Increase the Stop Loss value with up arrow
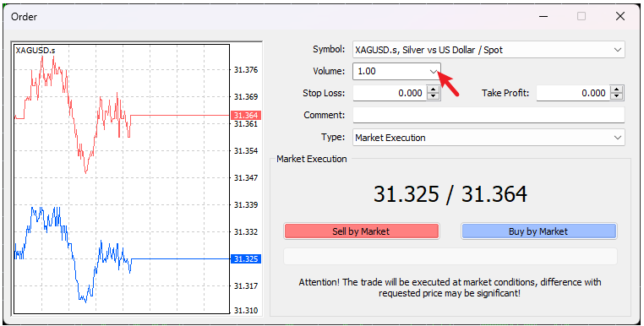This screenshot has height=326, width=644. tap(433, 89)
